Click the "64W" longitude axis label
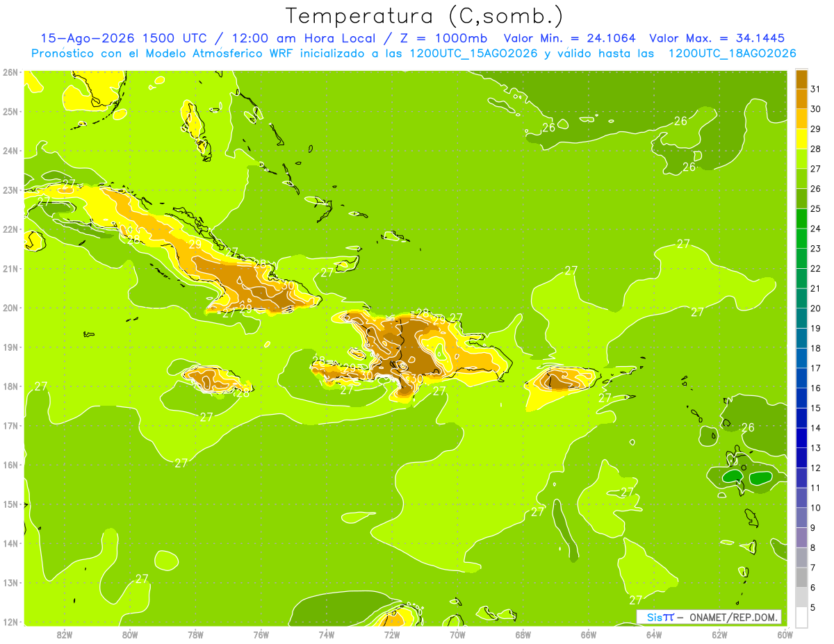Viewport: 834px width, 644px height. 654,634
